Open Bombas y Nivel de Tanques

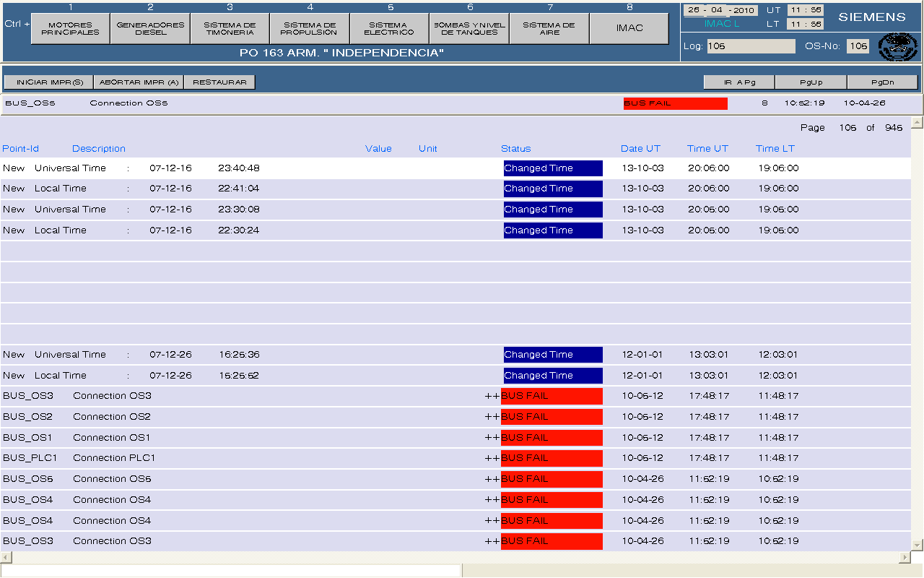tap(469, 29)
